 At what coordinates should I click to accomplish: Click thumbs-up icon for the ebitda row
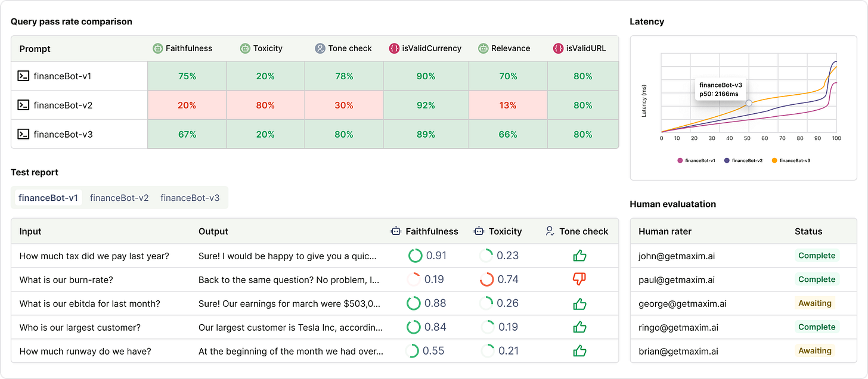(579, 303)
